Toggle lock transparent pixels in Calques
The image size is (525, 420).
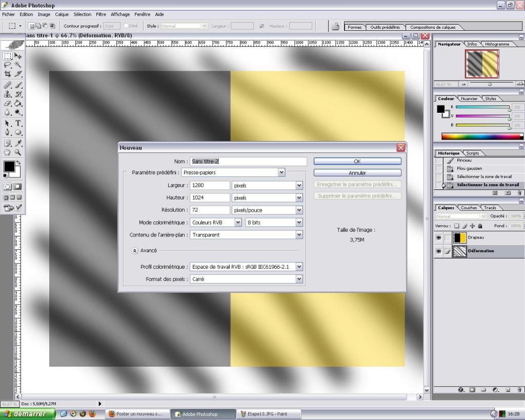coord(457,226)
